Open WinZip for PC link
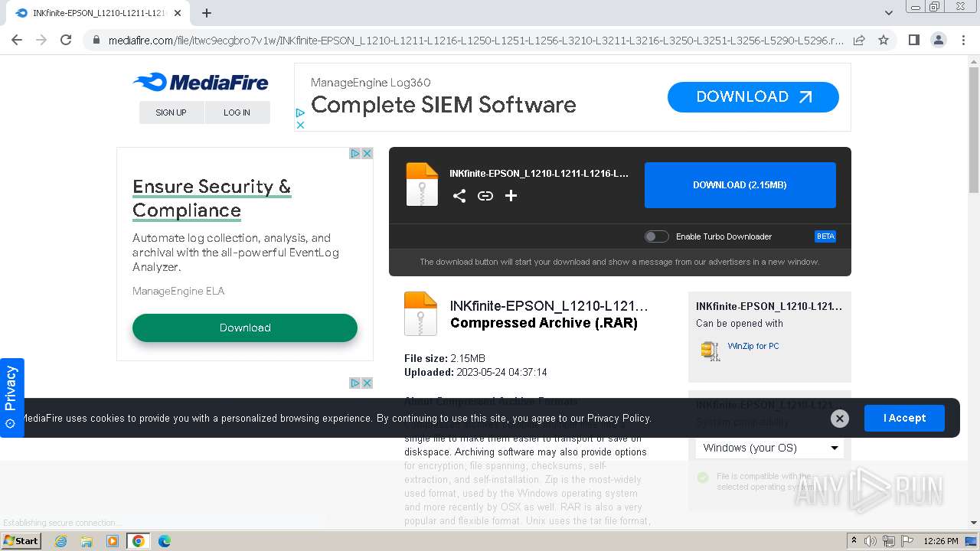This screenshot has height=551, width=980. click(753, 346)
